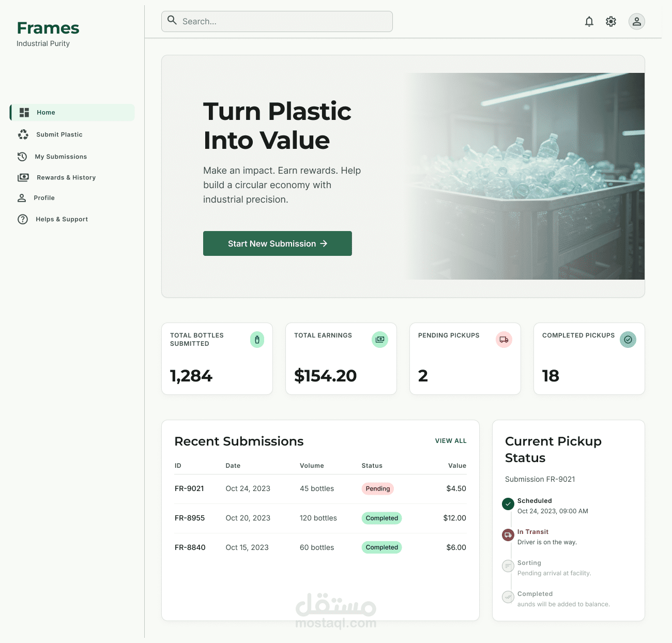The image size is (672, 643).
Task: Click the Pending Pickups count 2
Action: 423,376
